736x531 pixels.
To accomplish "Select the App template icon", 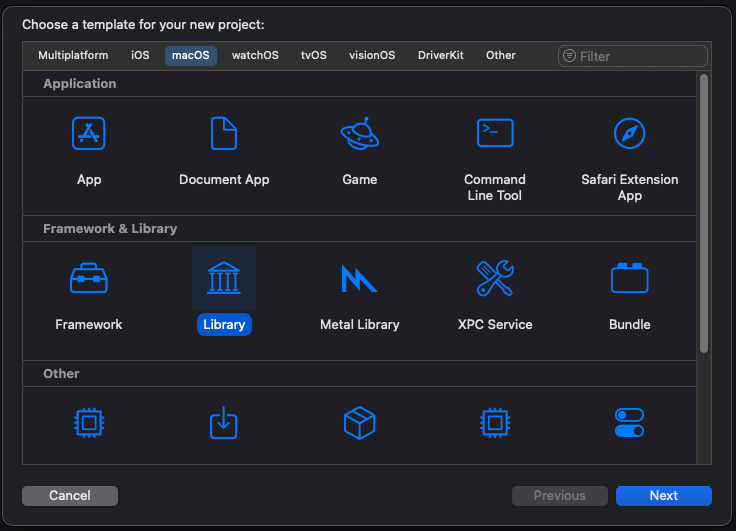I will pos(89,133).
